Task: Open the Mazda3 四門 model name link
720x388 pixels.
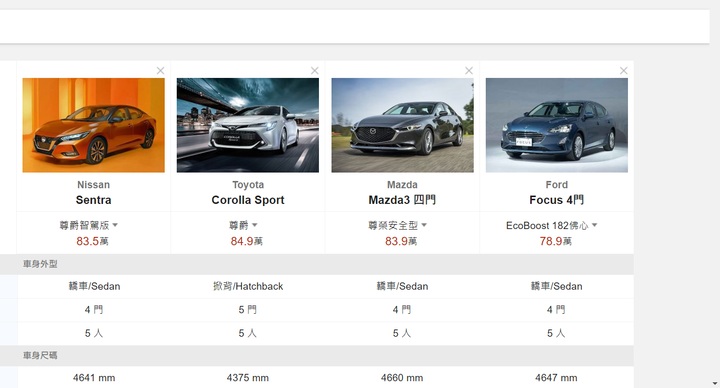Action: click(402, 200)
